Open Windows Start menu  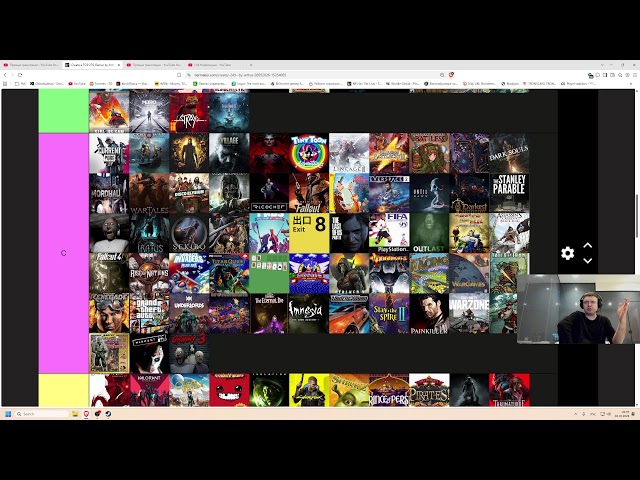click(8, 414)
